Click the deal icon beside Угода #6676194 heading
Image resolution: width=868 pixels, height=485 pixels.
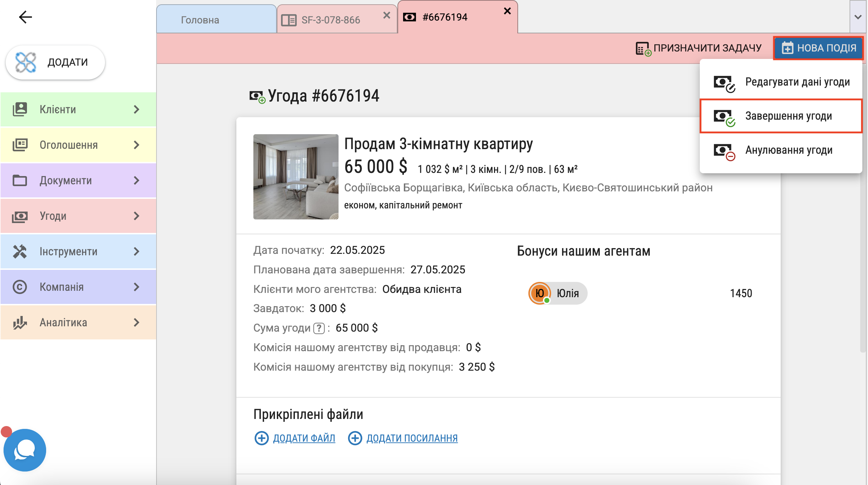coord(257,96)
